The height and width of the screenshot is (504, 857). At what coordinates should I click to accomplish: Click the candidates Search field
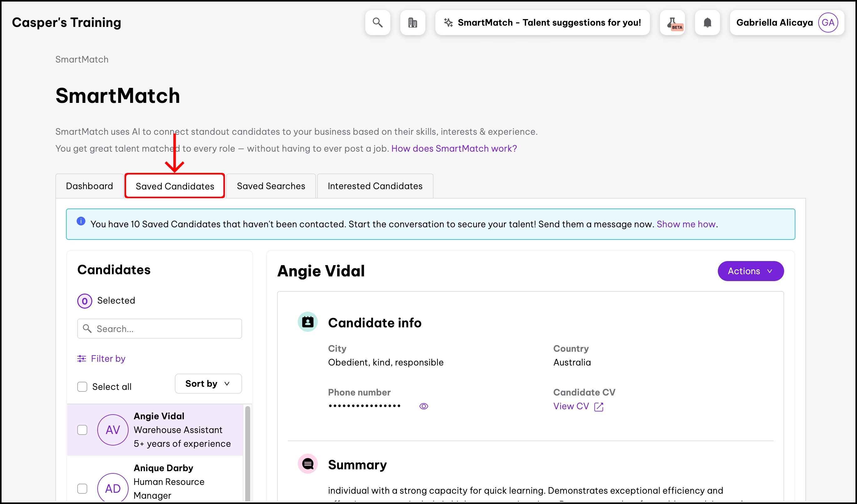[160, 329]
